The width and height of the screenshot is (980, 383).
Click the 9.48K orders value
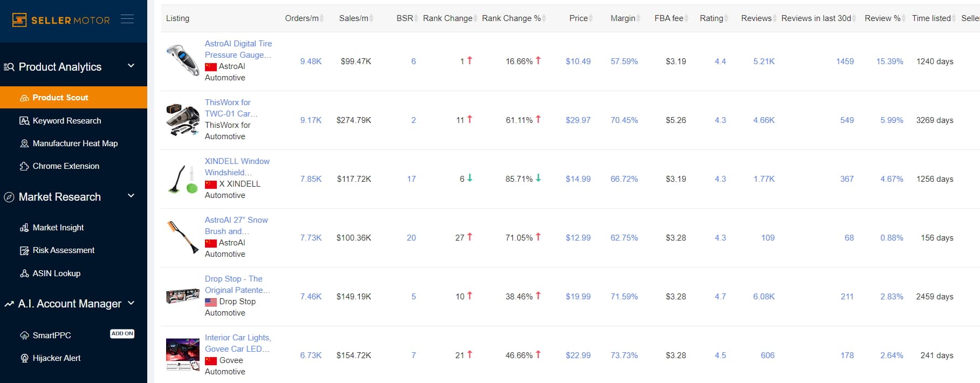coord(311,61)
